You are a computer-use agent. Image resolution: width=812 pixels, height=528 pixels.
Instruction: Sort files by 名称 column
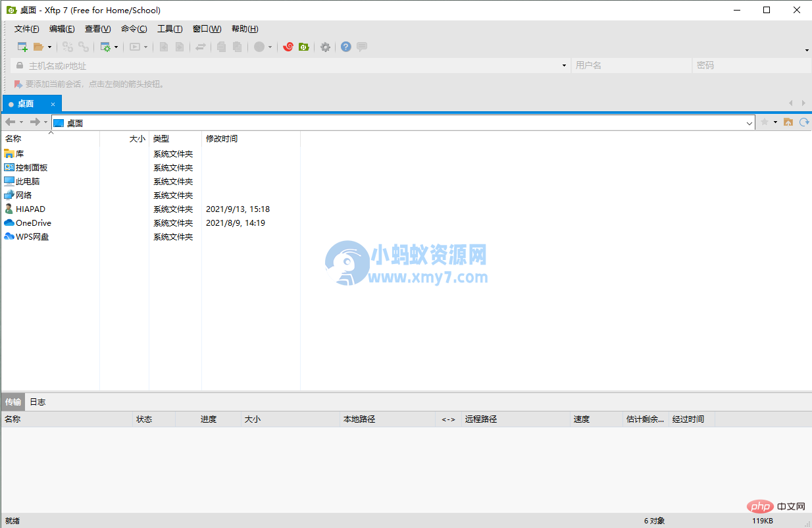coord(51,139)
